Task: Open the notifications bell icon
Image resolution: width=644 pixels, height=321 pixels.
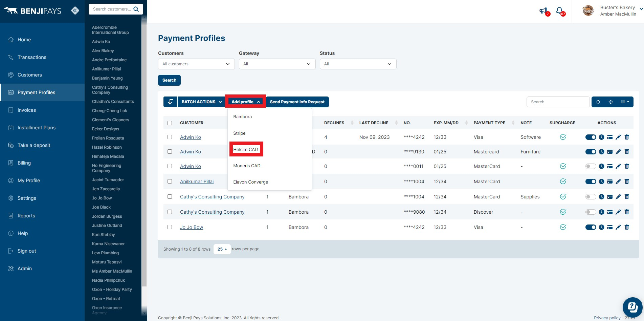Action: [x=559, y=11]
